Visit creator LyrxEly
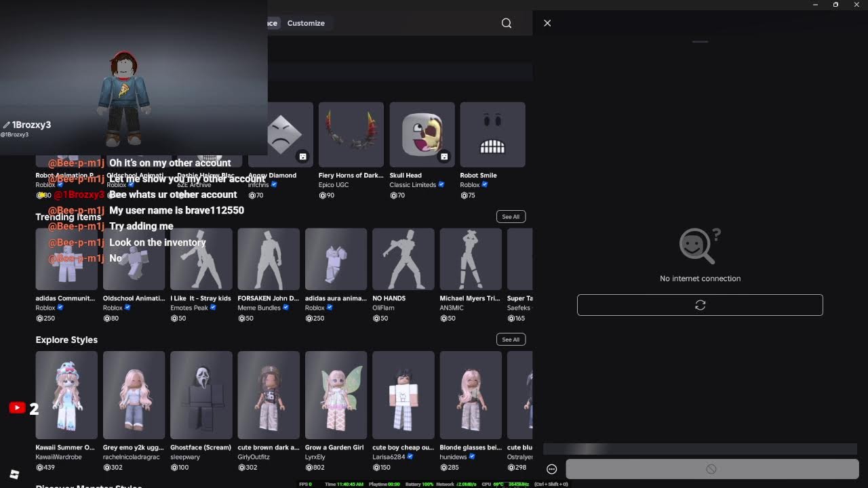 (315, 457)
